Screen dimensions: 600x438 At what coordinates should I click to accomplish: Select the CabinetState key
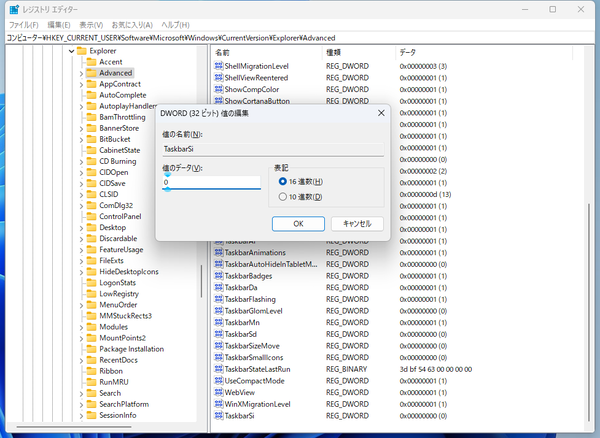click(x=119, y=150)
